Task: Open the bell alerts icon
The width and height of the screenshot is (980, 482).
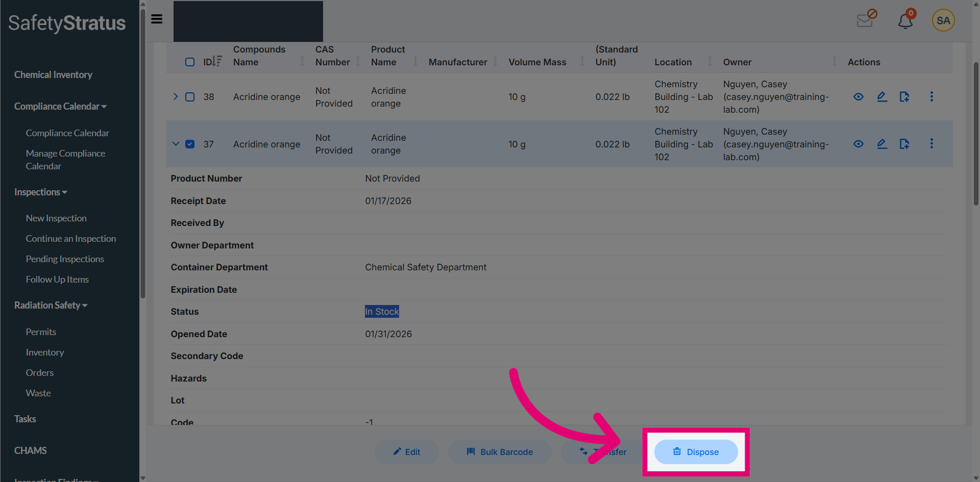Action: pyautogui.click(x=906, y=20)
